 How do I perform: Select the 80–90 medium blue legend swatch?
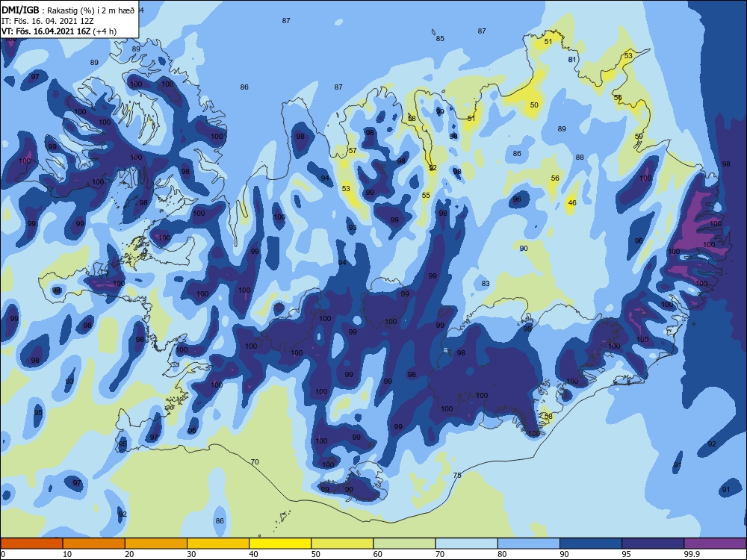529,544
